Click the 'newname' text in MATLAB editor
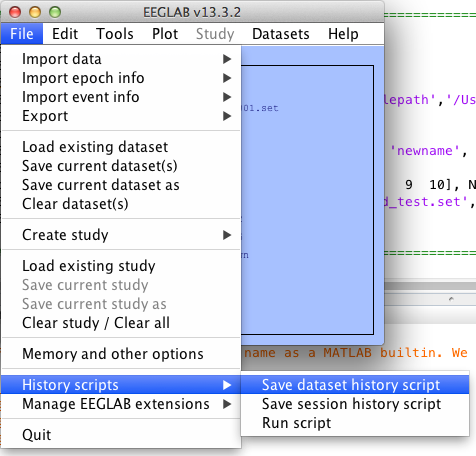Screen dimensions: 476x456 click(x=425, y=151)
